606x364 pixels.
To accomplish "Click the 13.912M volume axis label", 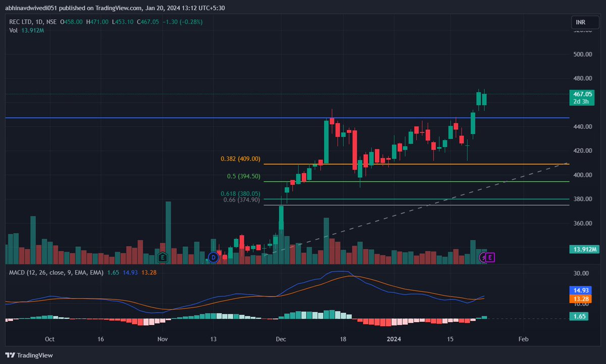I will pyautogui.click(x=585, y=249).
